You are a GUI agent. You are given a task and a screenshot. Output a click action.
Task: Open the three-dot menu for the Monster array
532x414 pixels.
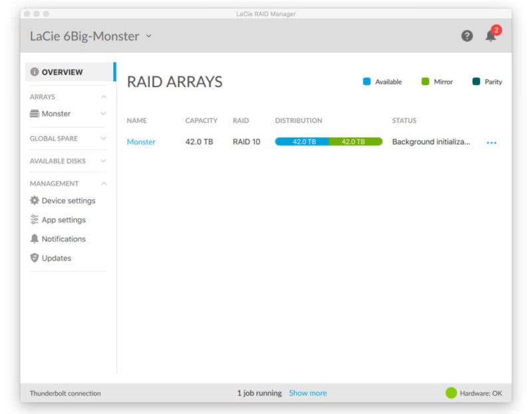click(x=491, y=143)
